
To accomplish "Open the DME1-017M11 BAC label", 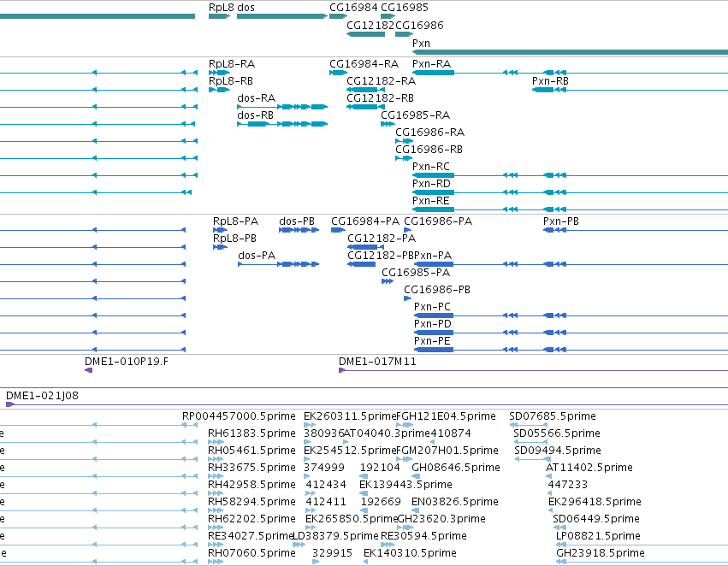I will point(377,362).
